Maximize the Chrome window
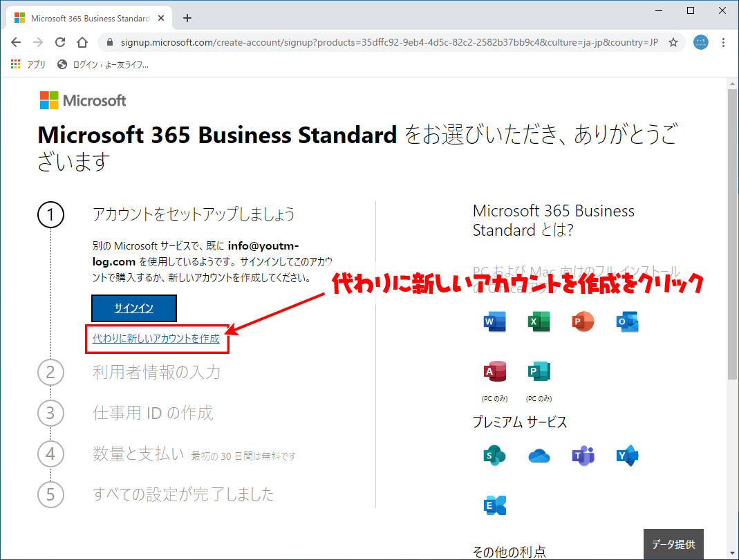Viewport: 739px width, 560px height. coord(691,10)
